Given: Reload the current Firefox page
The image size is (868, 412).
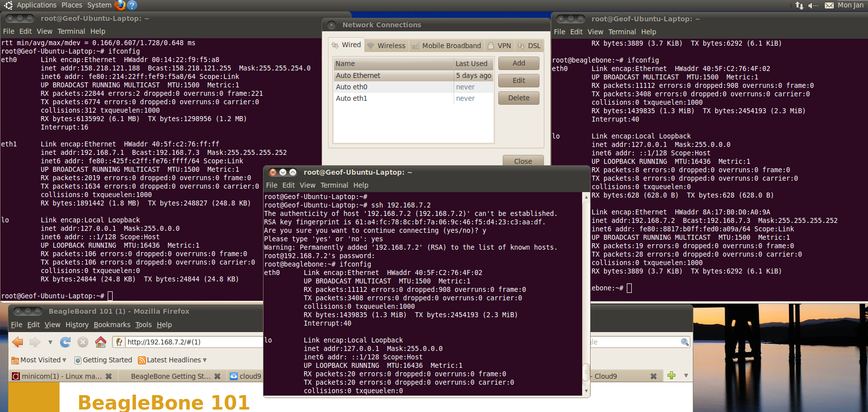Looking at the screenshot, I should click(65, 342).
